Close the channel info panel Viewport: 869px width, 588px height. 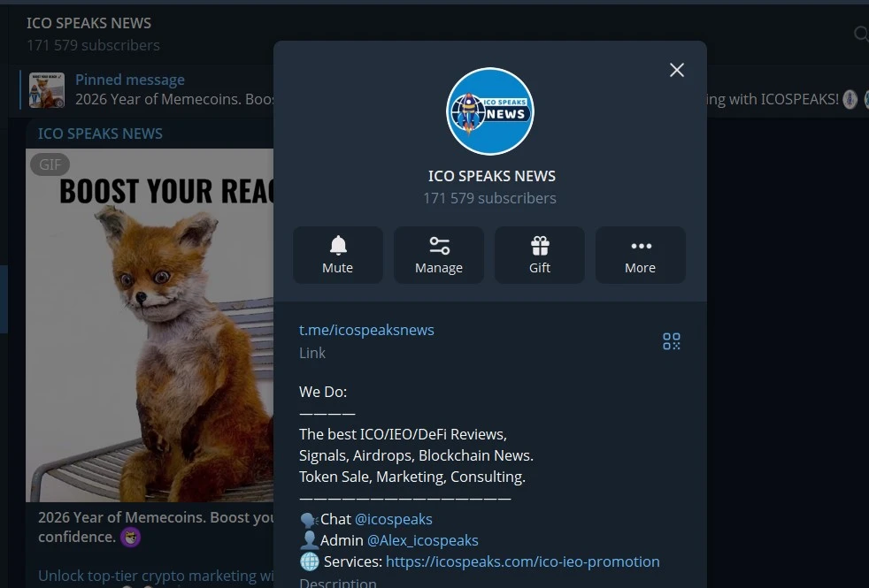tap(677, 70)
